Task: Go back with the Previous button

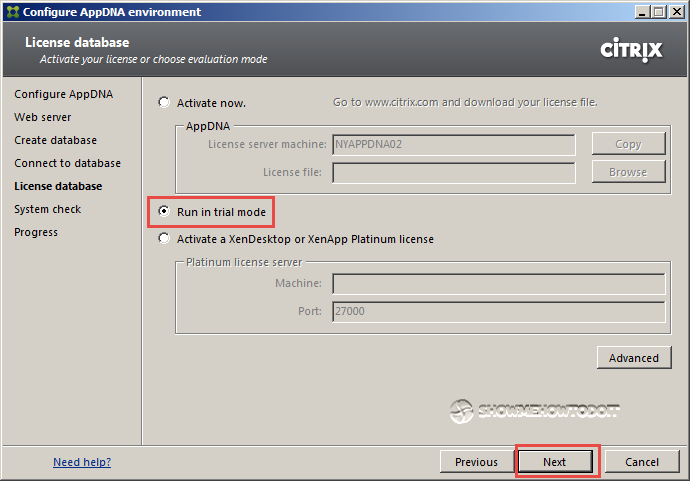Action: (476, 462)
